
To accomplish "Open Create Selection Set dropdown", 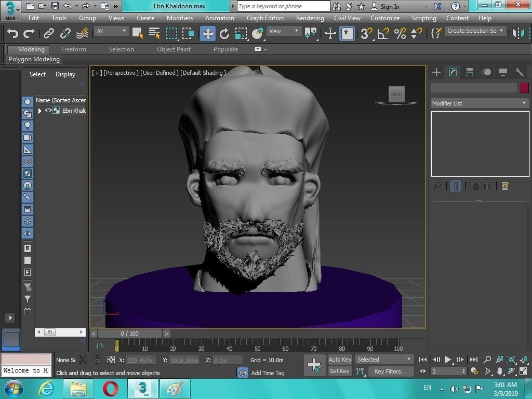I will tap(476, 31).
